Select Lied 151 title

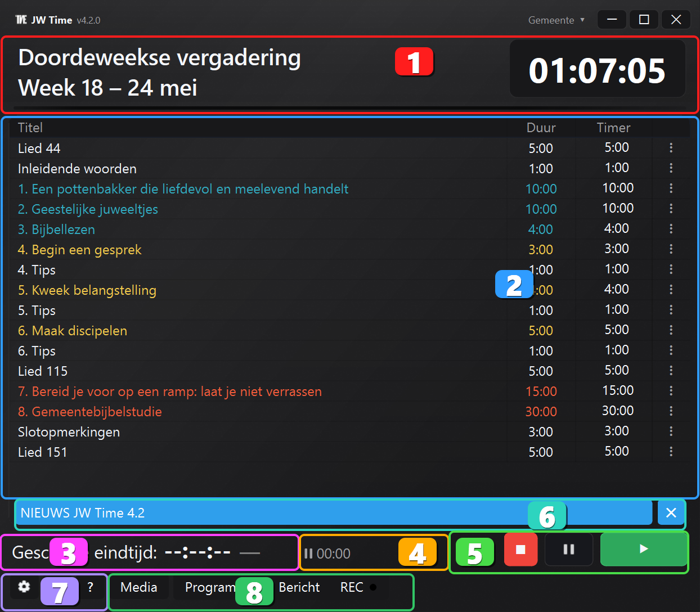tap(43, 452)
